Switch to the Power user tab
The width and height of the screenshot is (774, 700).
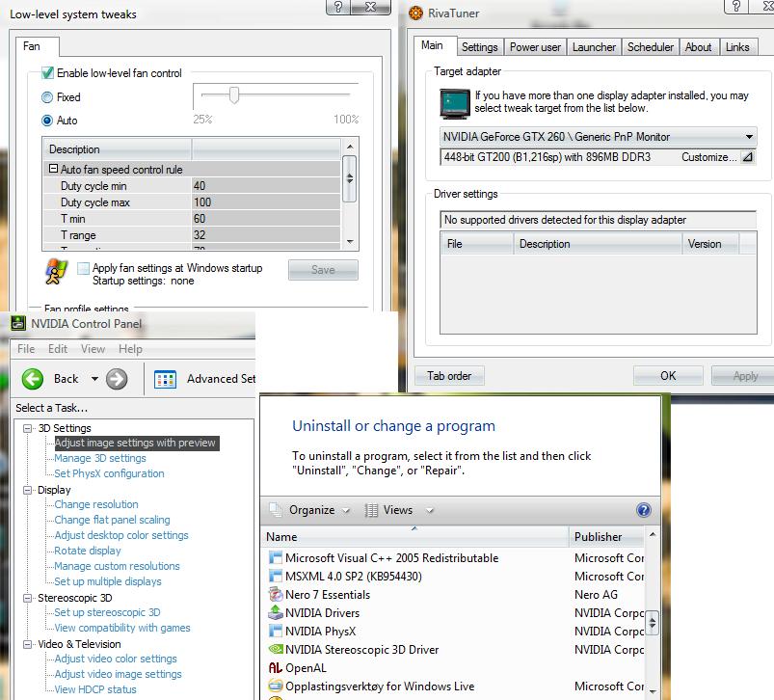point(535,47)
